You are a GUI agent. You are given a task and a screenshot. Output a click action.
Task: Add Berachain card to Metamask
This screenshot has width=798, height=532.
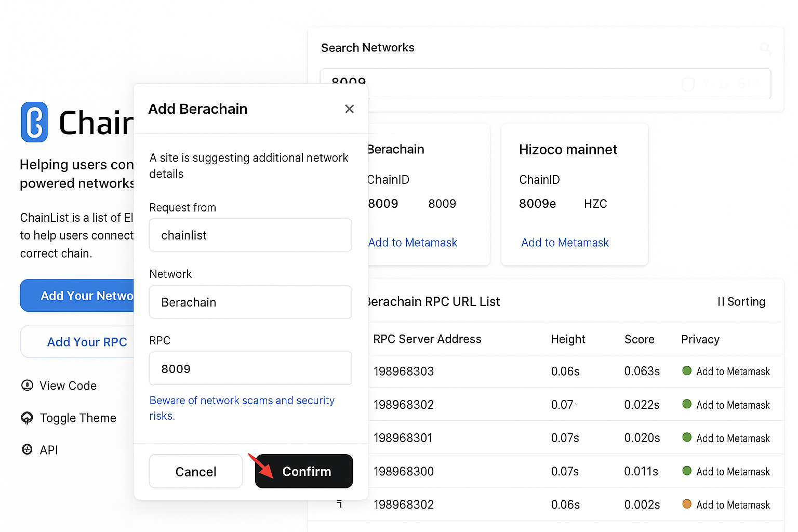(x=413, y=243)
